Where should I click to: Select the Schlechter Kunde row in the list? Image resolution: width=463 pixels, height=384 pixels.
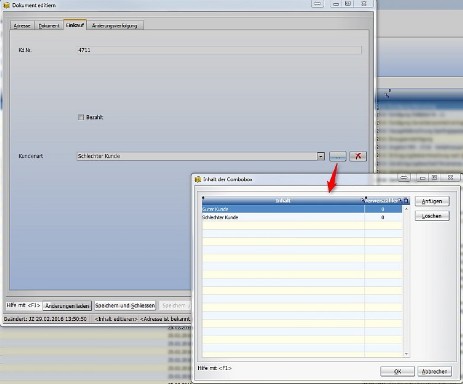tap(302, 217)
